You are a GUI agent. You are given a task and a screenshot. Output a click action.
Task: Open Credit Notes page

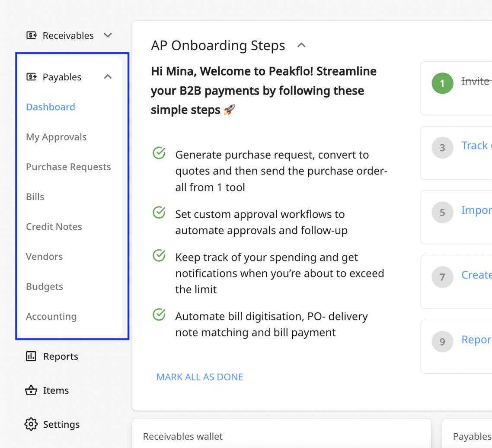(54, 226)
